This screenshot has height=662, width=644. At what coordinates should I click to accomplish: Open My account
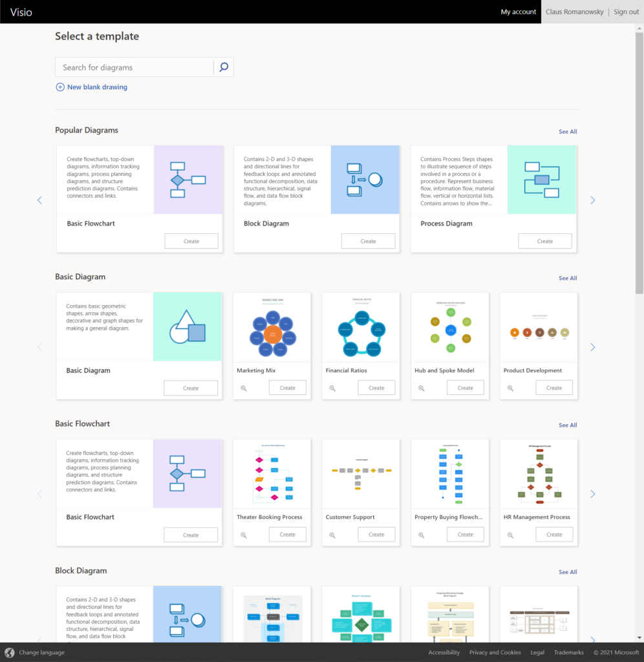pos(518,12)
